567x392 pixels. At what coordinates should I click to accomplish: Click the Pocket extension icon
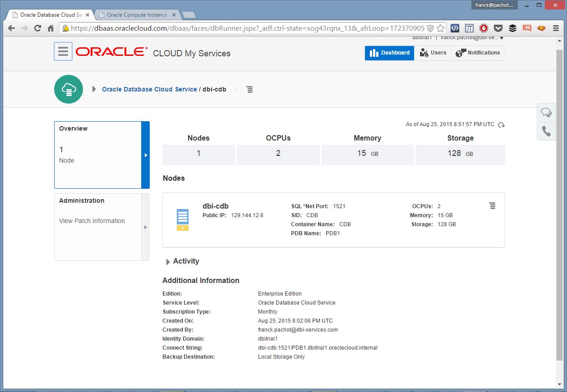coord(498,28)
